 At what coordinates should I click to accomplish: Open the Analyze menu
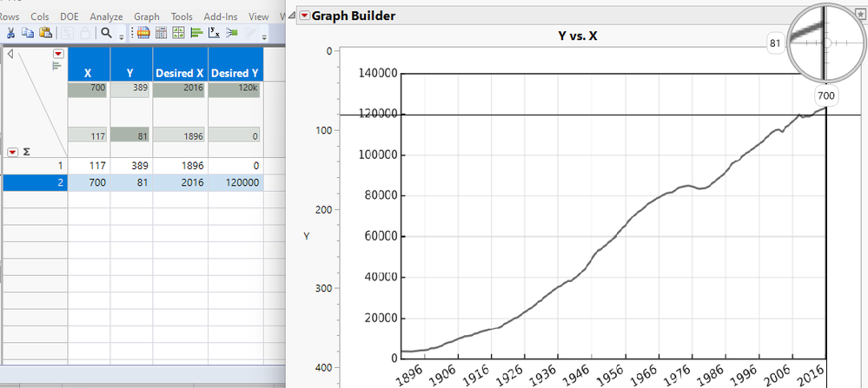(106, 17)
